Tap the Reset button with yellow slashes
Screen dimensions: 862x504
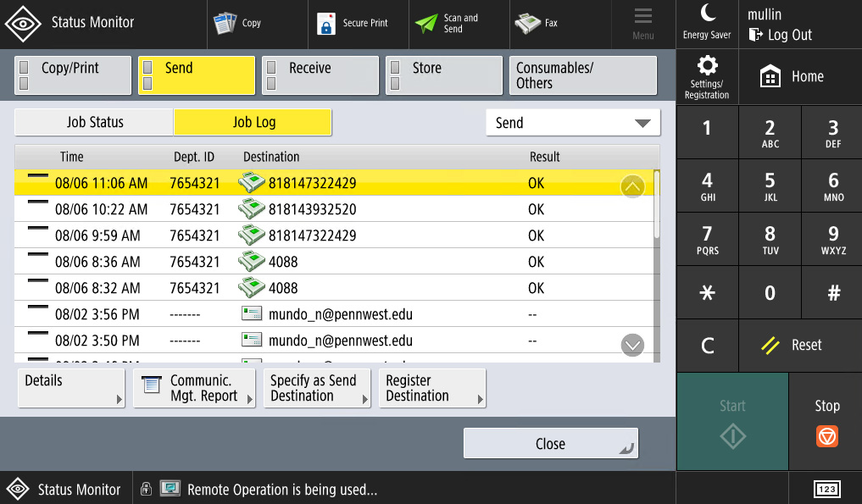click(x=800, y=345)
